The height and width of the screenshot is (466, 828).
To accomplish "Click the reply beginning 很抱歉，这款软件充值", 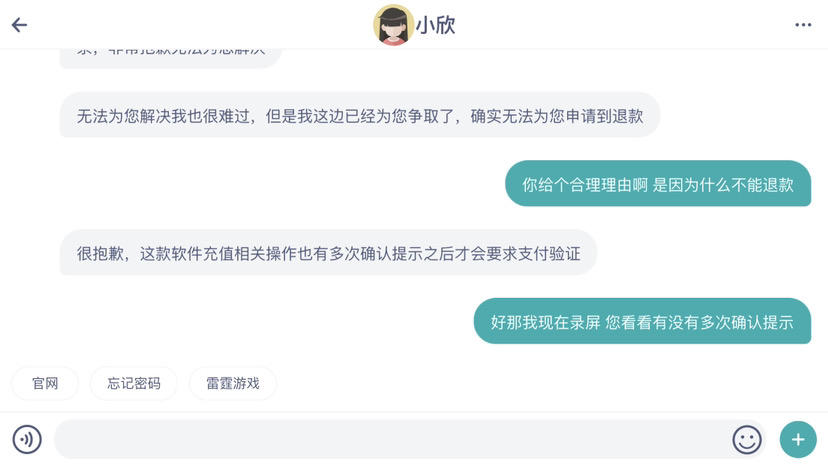I will 328,253.
